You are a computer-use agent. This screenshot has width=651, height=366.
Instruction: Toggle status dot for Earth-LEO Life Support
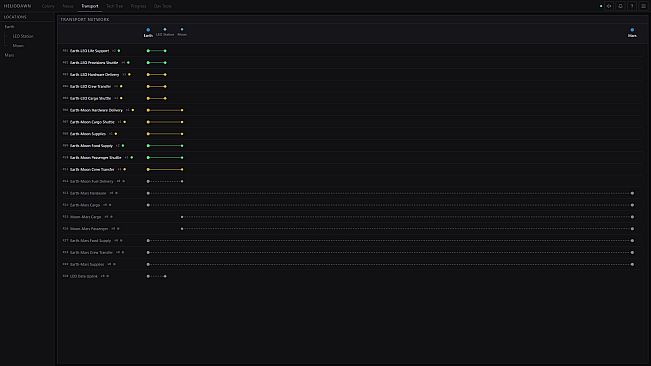click(119, 51)
